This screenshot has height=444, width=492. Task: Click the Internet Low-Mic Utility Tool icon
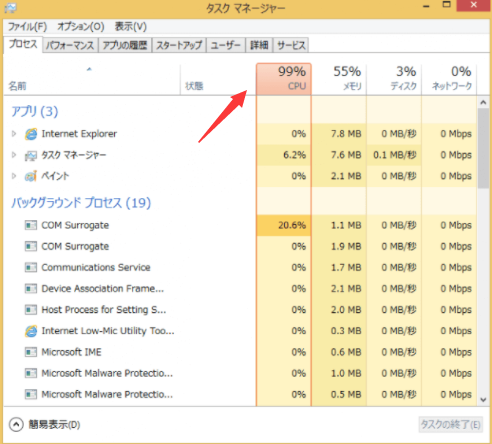31,331
